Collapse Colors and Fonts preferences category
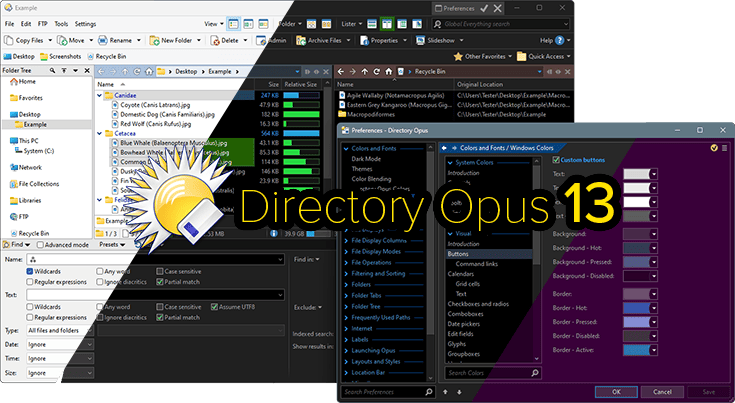 [346, 149]
